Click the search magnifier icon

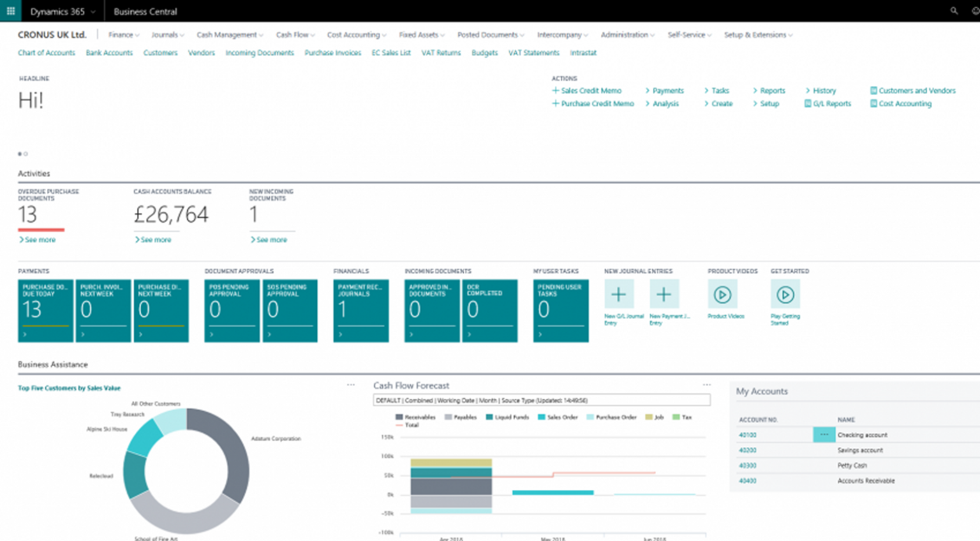coord(954,11)
